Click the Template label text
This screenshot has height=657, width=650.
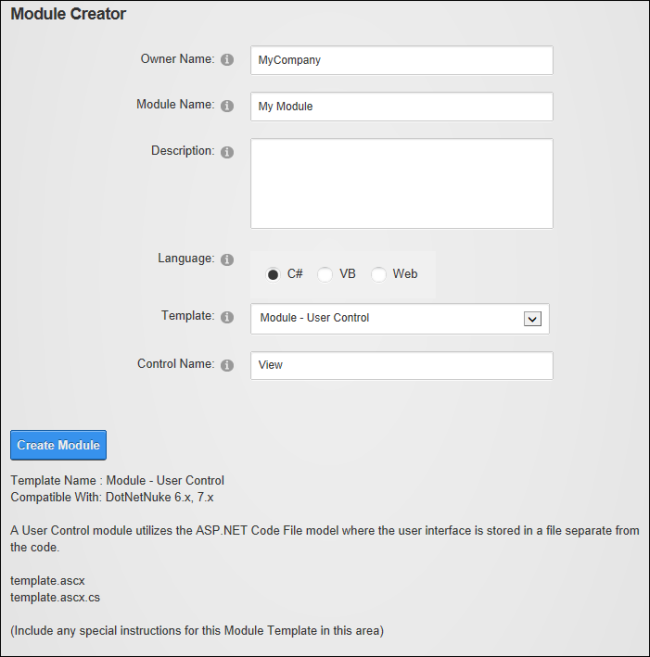(188, 316)
